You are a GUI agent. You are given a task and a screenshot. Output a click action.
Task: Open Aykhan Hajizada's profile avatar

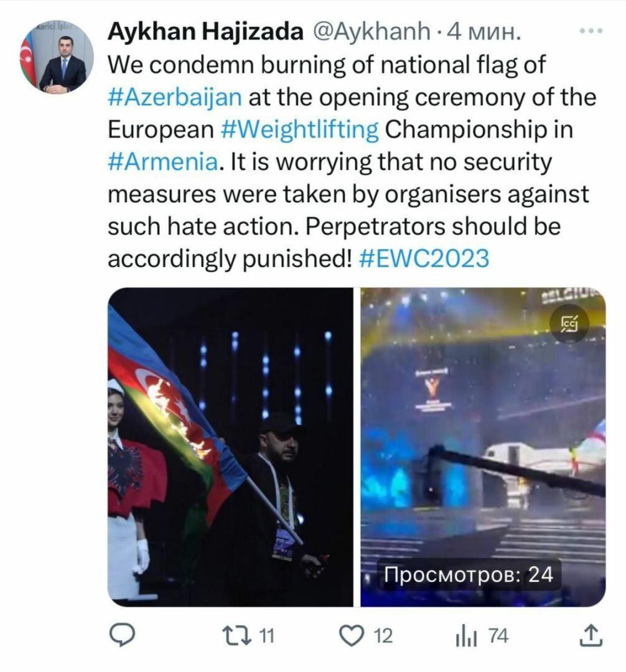point(57,56)
